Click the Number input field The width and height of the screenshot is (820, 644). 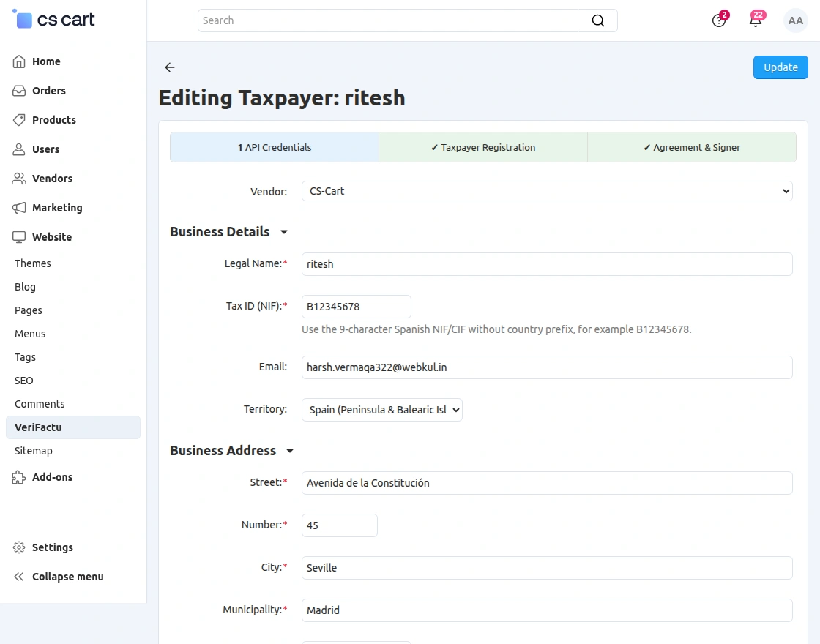pyautogui.click(x=340, y=525)
